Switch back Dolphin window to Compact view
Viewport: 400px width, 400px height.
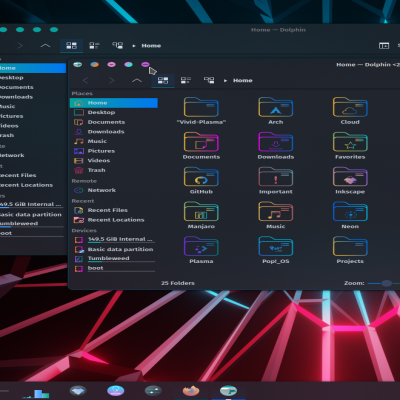click(94, 46)
